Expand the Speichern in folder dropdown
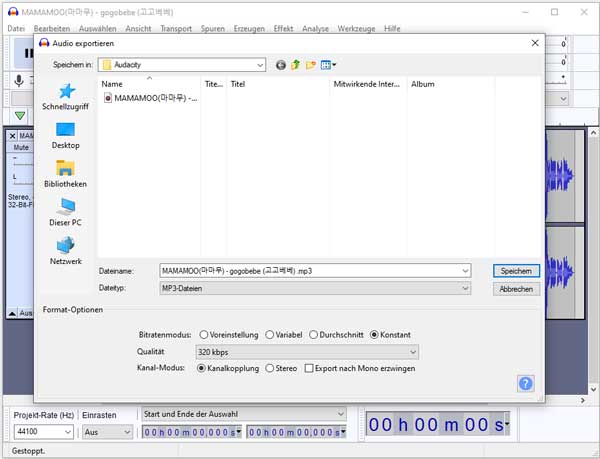Viewport: 600px width, 459px height. tap(260, 65)
